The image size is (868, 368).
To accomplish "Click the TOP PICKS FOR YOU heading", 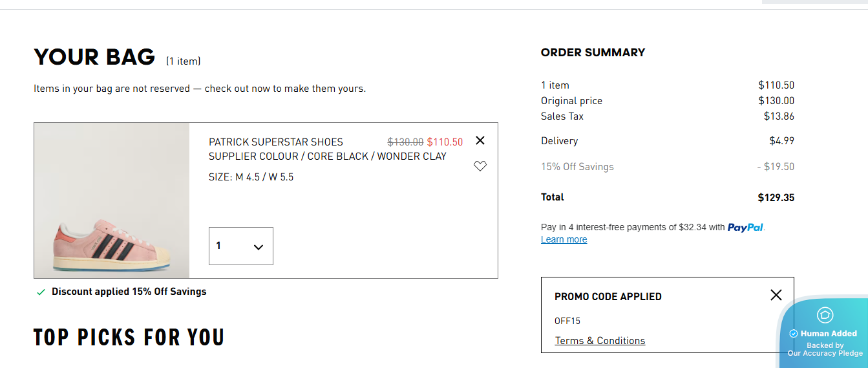I will point(129,338).
